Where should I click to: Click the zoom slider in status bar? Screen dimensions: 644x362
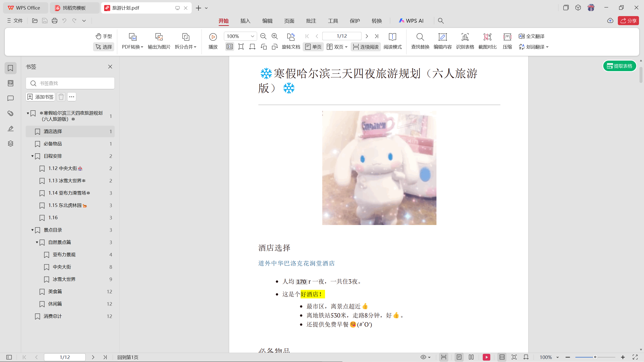[595, 357]
